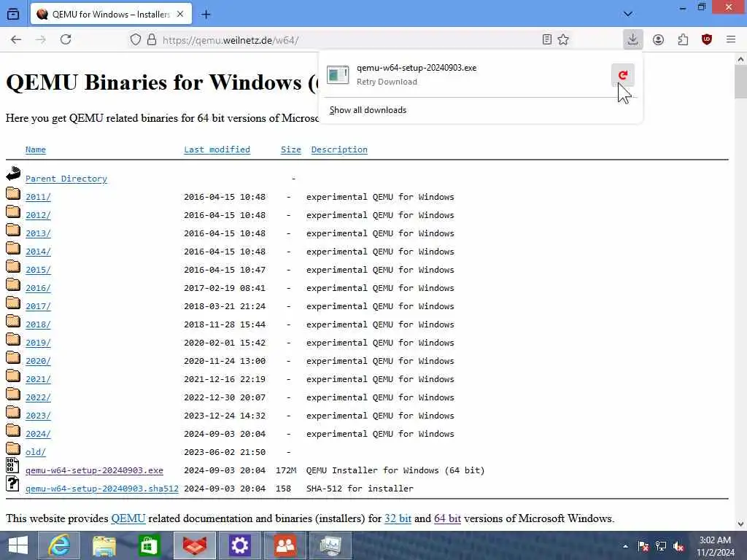Screen dimensions: 747x560
Task: Click the page vertical scrollbar thumb
Action: (740, 82)
